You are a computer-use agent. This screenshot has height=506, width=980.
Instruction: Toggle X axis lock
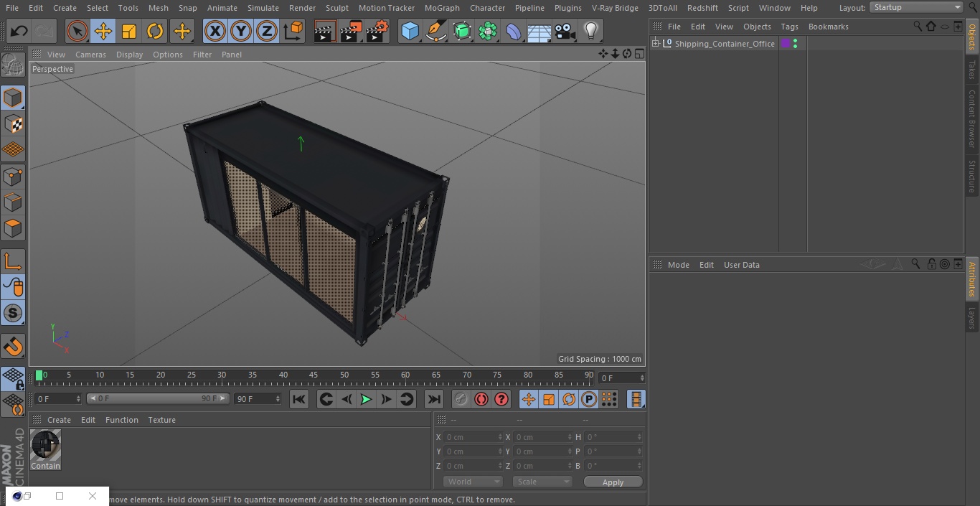point(215,31)
